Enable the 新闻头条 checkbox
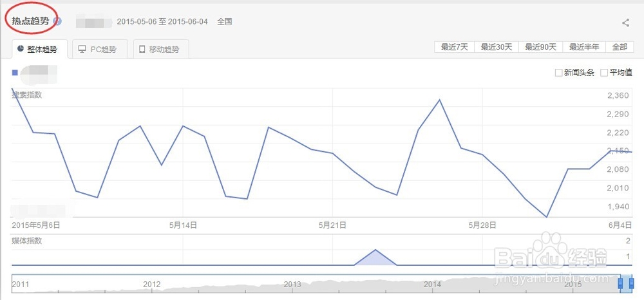This screenshot has width=644, height=300. coord(558,73)
